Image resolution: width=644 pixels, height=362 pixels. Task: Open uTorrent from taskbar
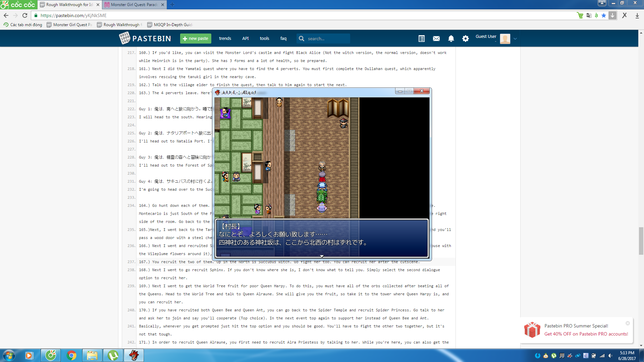(x=113, y=355)
